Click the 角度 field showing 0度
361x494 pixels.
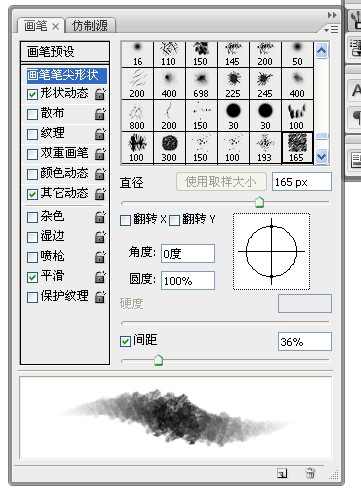coord(188,254)
